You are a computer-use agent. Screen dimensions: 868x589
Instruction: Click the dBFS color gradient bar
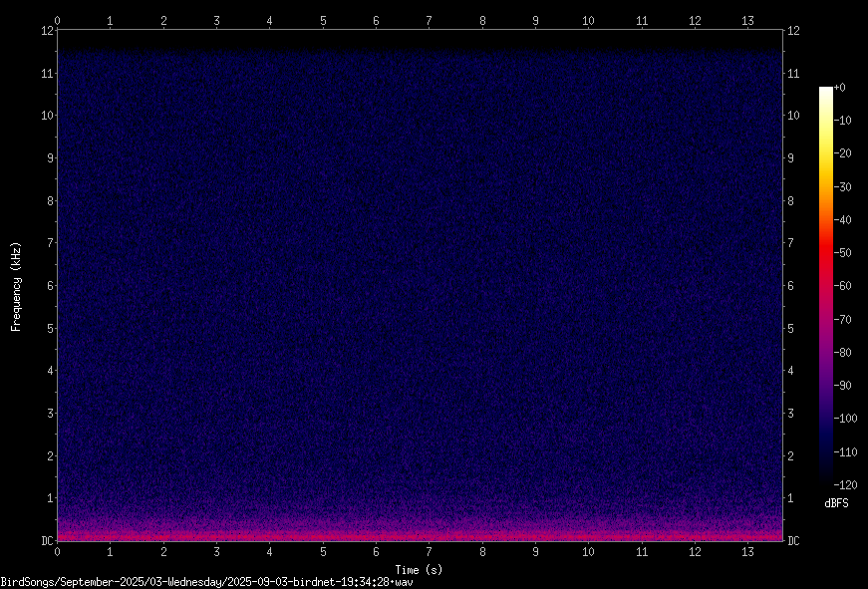(x=825, y=286)
